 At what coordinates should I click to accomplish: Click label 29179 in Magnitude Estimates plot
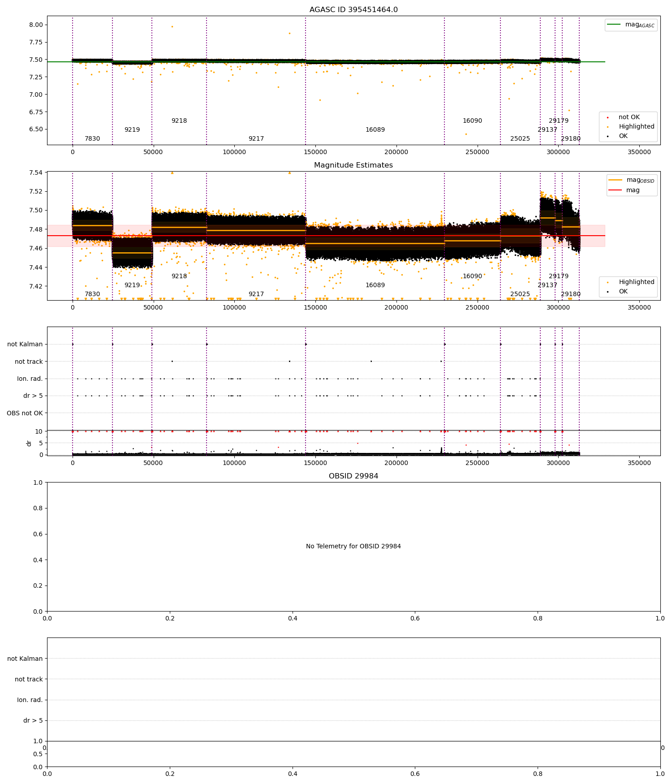pyautogui.click(x=559, y=276)
